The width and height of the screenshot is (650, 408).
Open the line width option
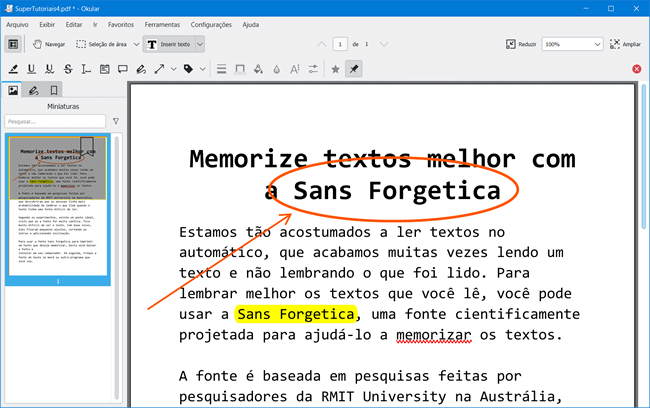tap(222, 69)
